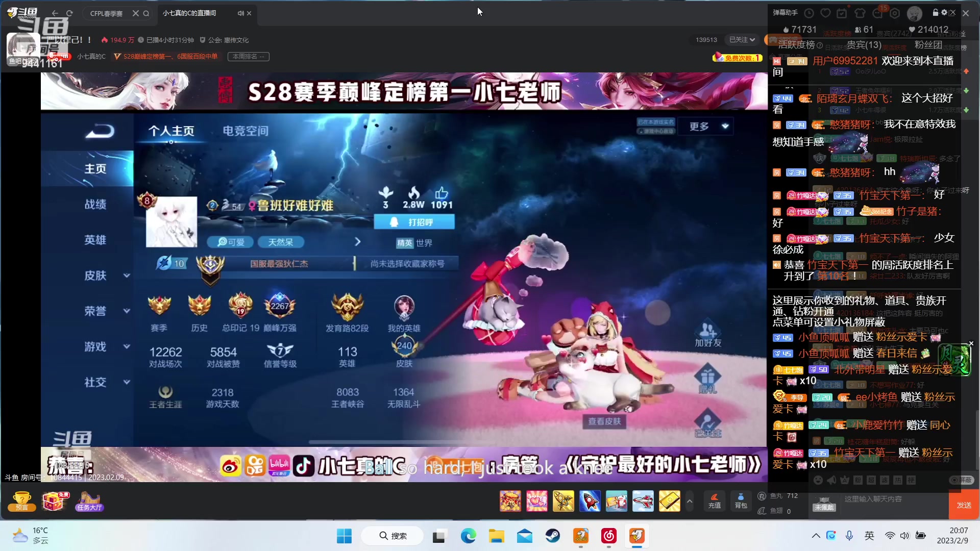Toggle the 滤 chat filter
The image size is (980, 551).
pos(885,480)
